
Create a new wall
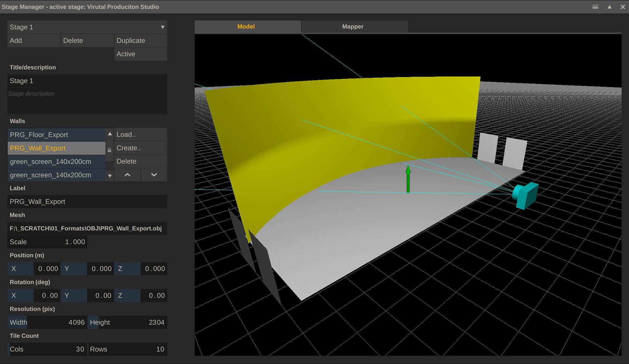(140, 148)
